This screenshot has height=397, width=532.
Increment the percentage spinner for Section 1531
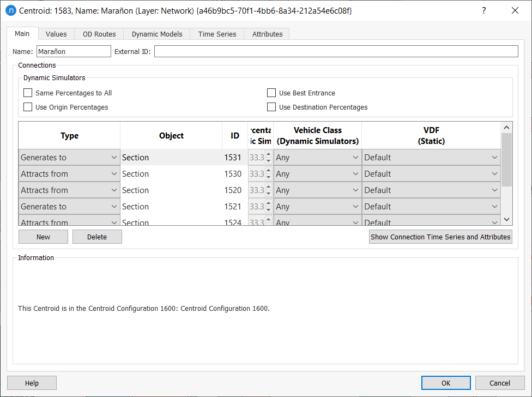[268, 154]
